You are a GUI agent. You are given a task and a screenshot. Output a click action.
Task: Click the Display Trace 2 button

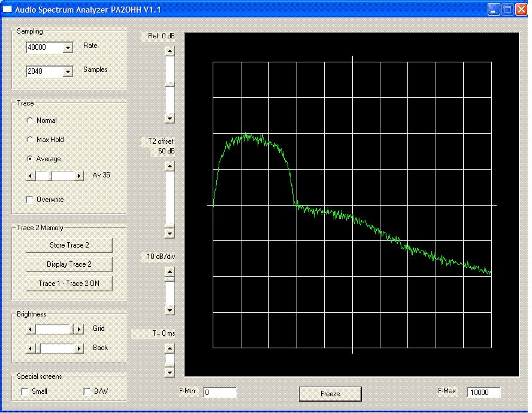point(69,264)
